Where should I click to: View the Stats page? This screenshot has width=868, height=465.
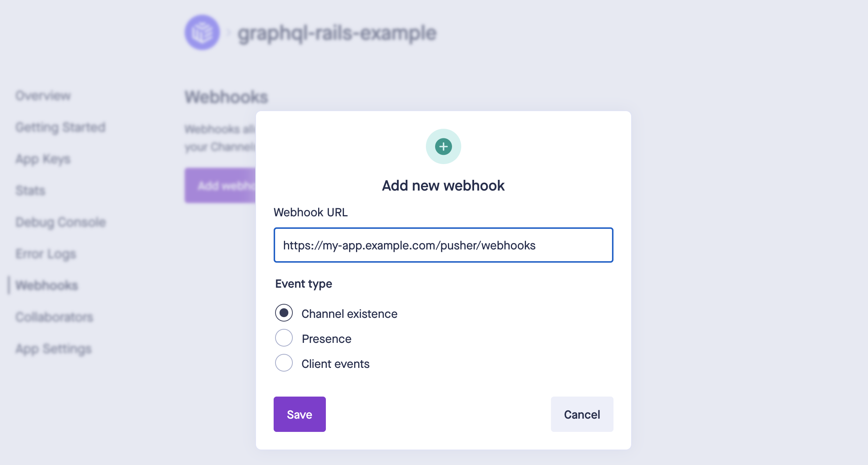coord(31,191)
